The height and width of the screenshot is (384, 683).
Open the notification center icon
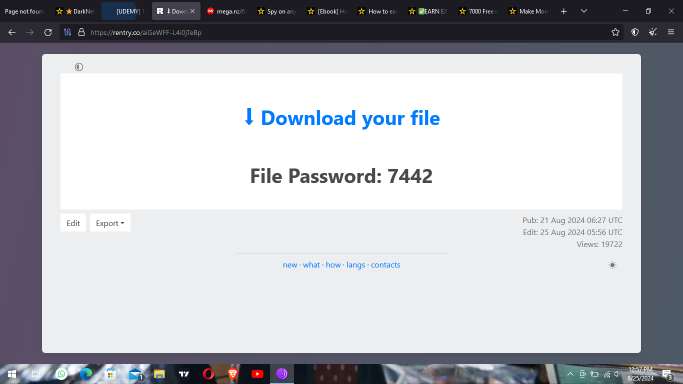(668, 374)
